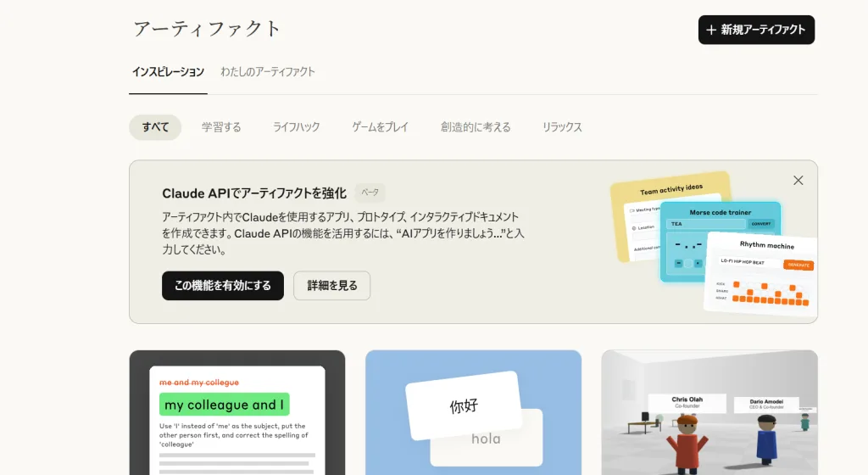Dismiss the Claude API banner with X
The width and height of the screenshot is (868, 475).
click(798, 181)
